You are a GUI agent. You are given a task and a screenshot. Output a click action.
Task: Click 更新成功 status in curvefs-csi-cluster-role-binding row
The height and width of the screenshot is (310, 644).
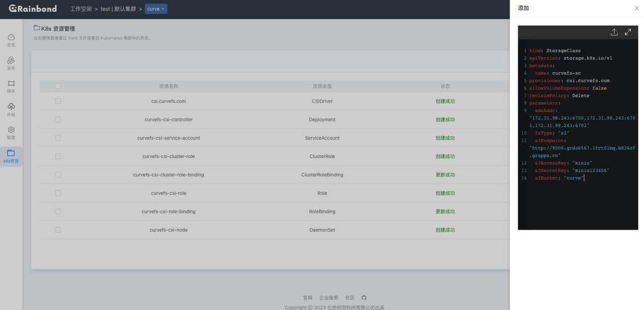click(445, 175)
